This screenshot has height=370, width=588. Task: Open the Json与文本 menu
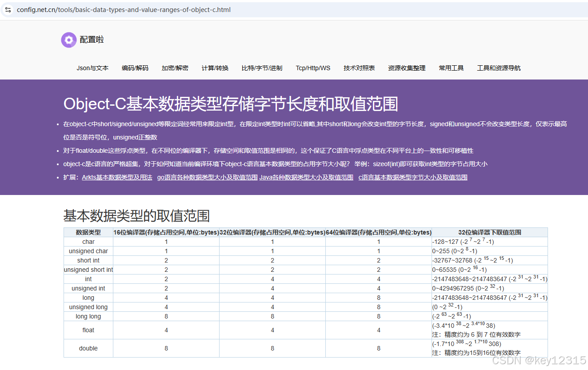coord(92,68)
